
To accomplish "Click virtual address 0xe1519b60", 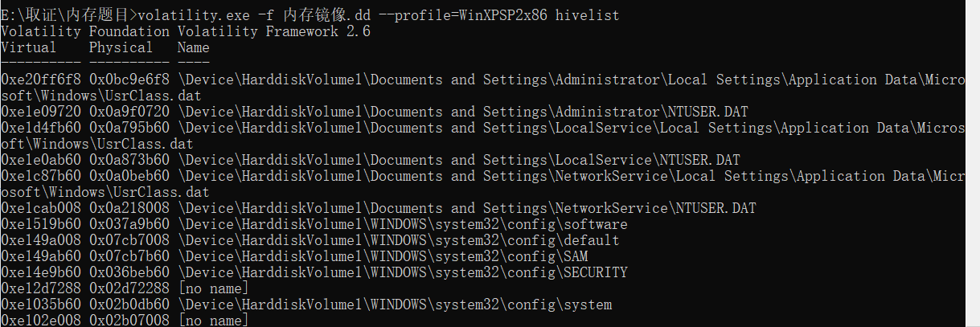I will tap(41, 224).
